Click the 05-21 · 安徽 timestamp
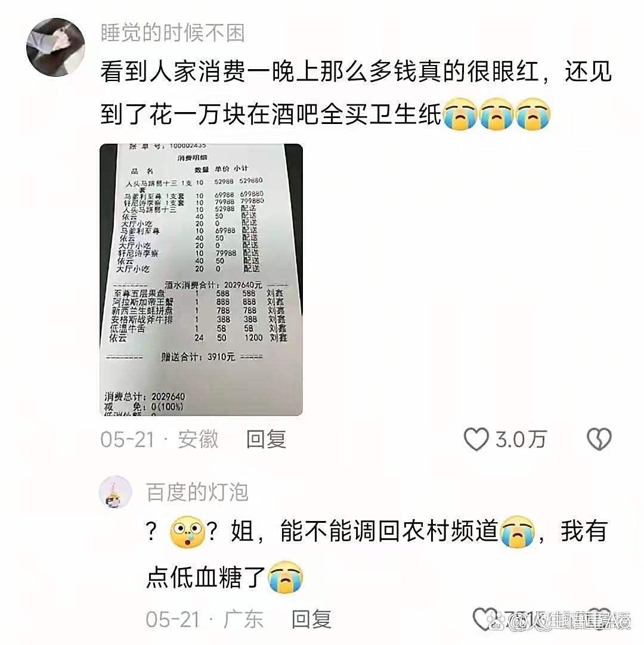This screenshot has width=644, height=645. click(x=159, y=439)
